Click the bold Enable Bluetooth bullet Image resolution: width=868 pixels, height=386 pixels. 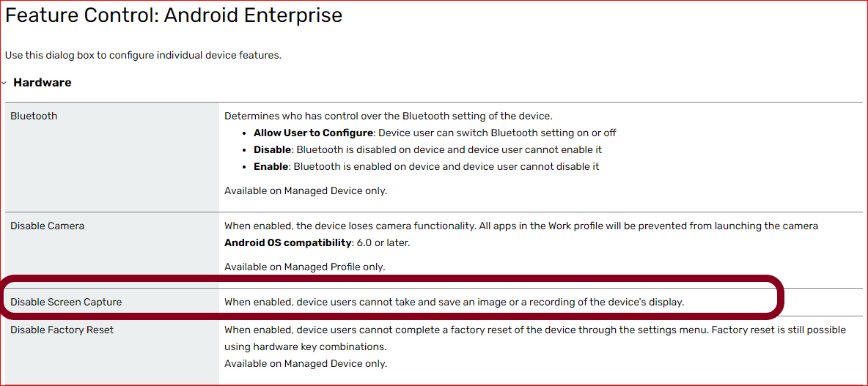click(271, 167)
